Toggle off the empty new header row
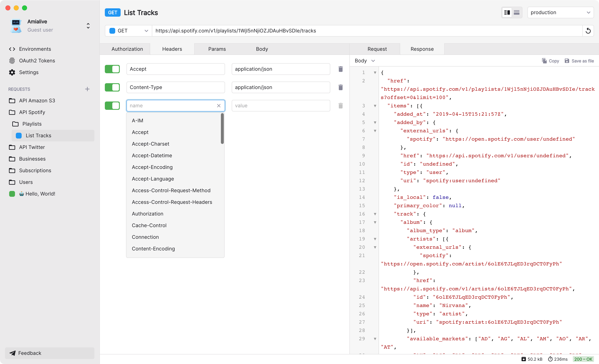599x364 pixels. tap(112, 105)
